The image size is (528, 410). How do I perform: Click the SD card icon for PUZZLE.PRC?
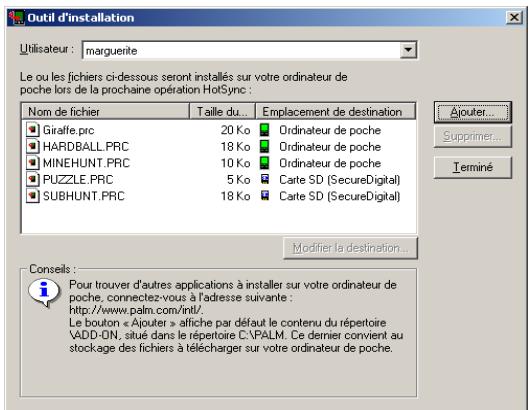coord(265,179)
